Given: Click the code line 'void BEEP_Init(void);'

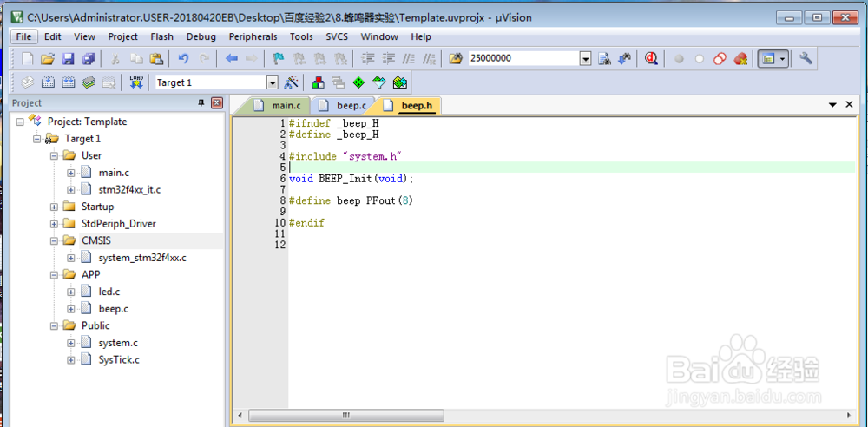Looking at the screenshot, I should [x=351, y=179].
